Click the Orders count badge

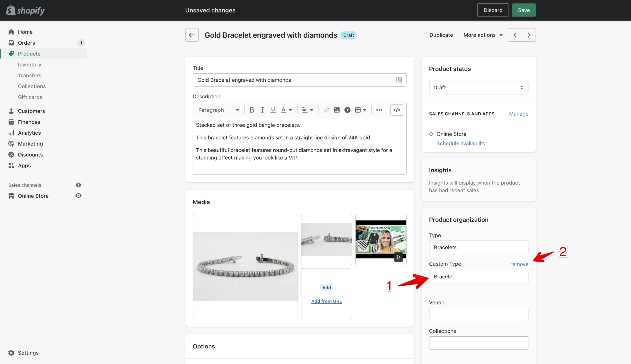click(81, 43)
